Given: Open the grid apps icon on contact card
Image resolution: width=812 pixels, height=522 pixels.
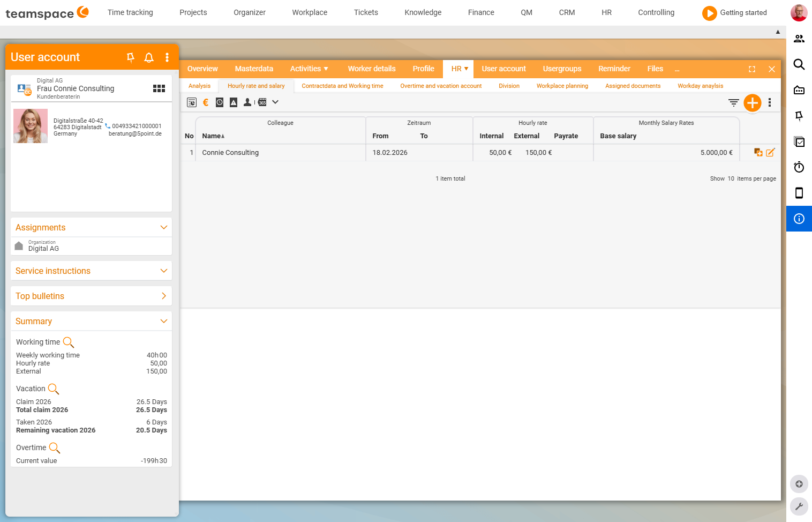Looking at the screenshot, I should coord(159,88).
